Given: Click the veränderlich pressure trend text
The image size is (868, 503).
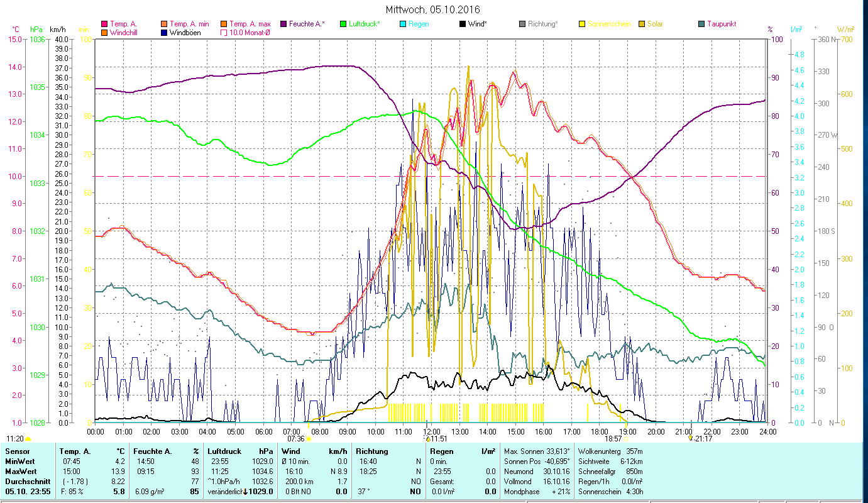Looking at the screenshot, I should click(x=224, y=491).
